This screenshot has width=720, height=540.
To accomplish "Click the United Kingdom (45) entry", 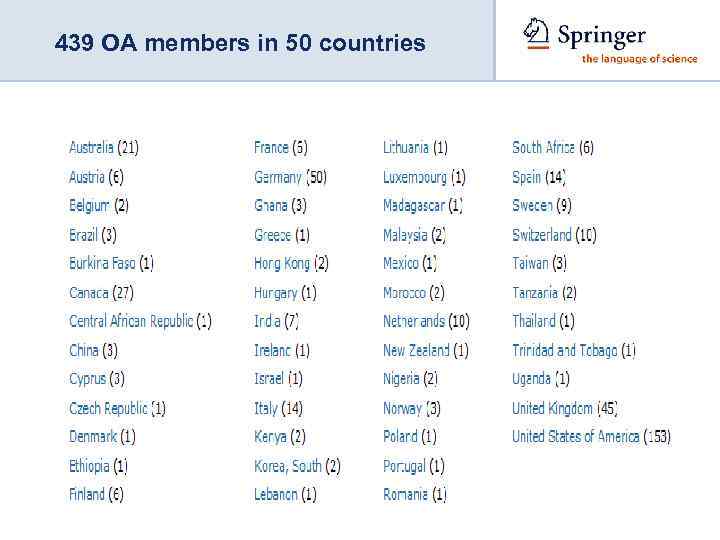I will (565, 408).
